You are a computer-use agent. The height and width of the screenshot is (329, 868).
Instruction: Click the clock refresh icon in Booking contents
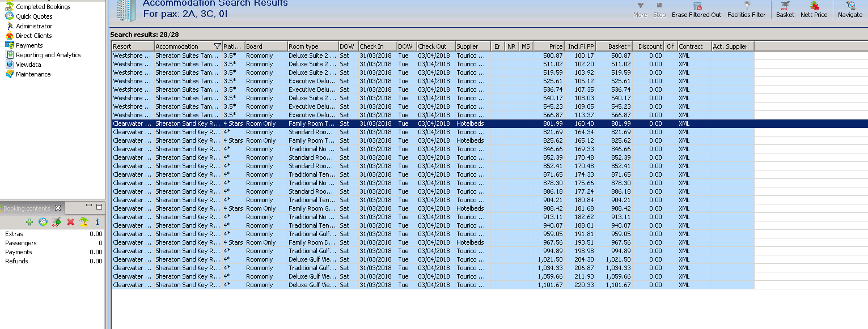[x=43, y=222]
